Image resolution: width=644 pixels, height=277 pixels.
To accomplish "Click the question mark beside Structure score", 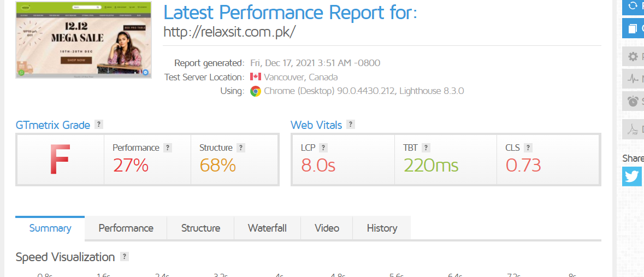I will coord(241,148).
